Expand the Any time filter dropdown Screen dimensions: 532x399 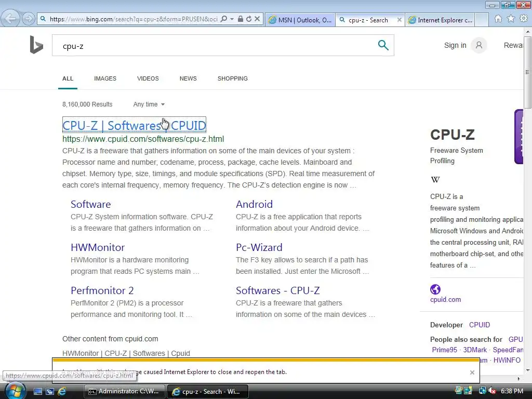[149, 104]
